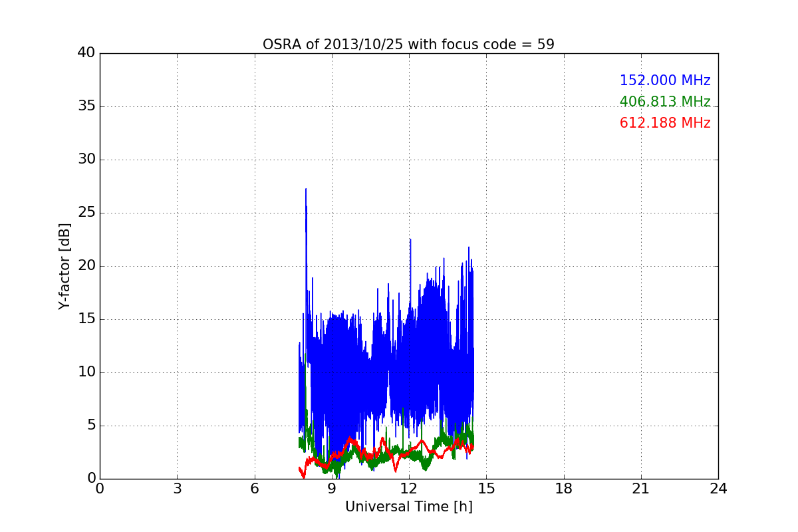798x532 pixels.
Task: Click the y-axis tick label 40
Action: pyautogui.click(x=86, y=53)
